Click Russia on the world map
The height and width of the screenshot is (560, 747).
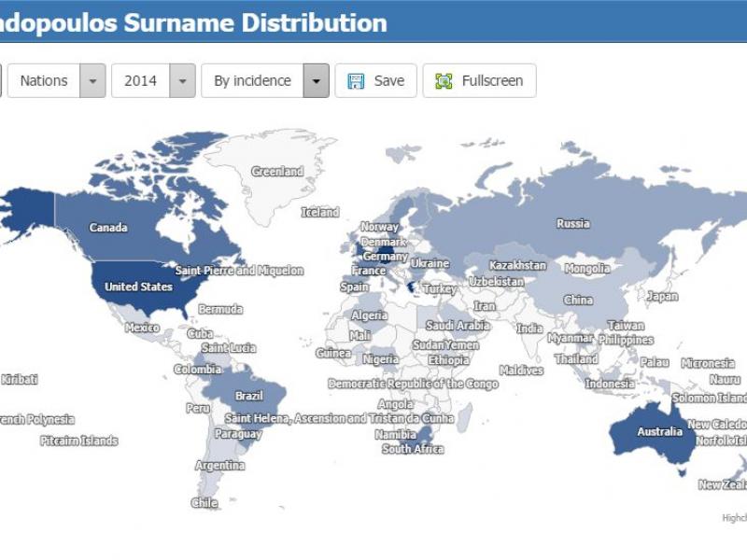(572, 223)
